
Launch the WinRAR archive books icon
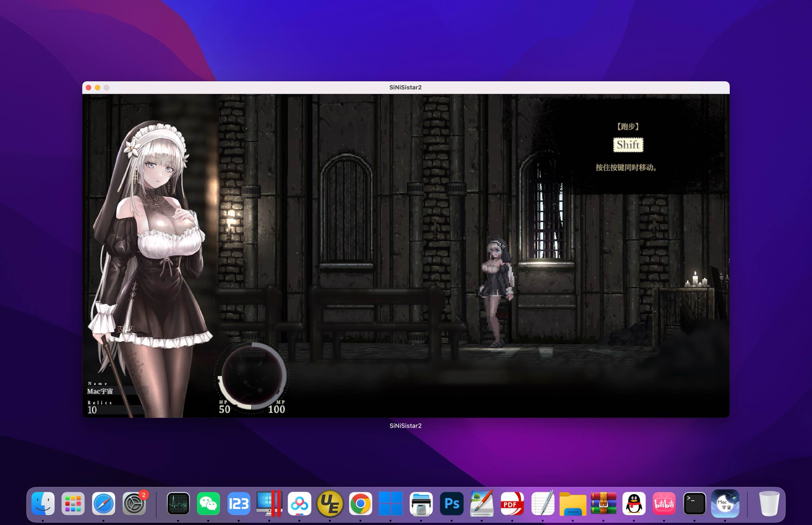[x=603, y=504]
